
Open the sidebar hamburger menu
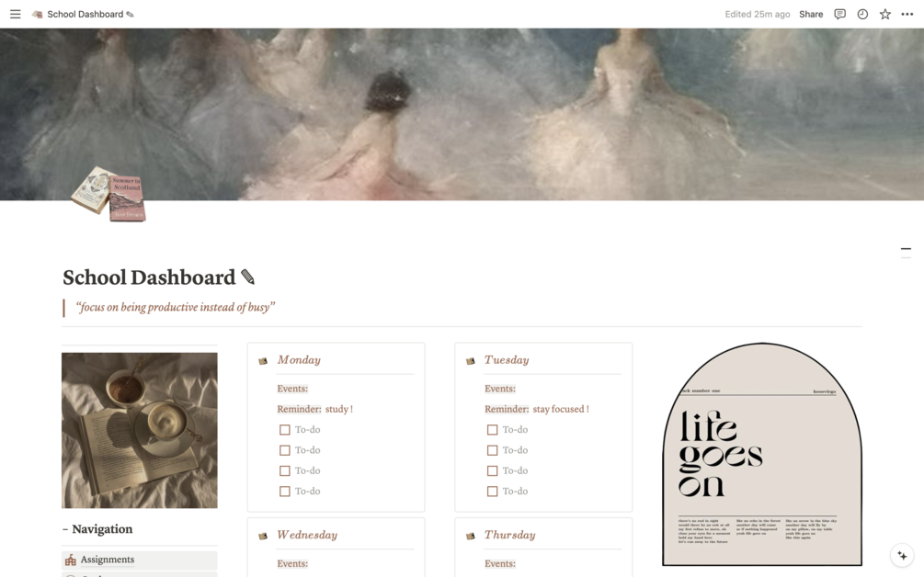point(16,14)
